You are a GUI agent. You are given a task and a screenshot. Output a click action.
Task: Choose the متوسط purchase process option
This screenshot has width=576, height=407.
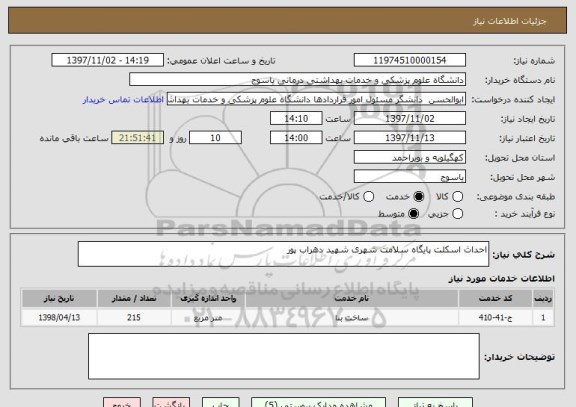[413, 213]
